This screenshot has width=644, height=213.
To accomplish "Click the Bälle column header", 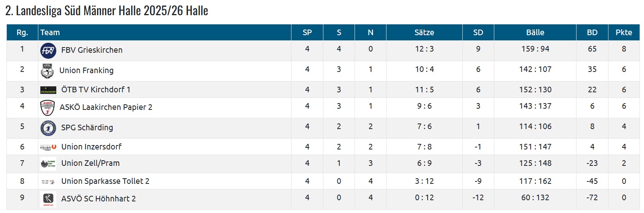I will [535, 33].
